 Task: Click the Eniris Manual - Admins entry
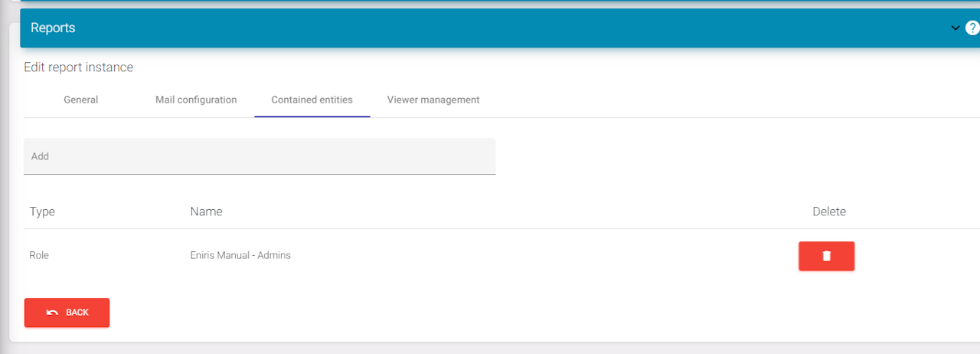[x=240, y=255]
